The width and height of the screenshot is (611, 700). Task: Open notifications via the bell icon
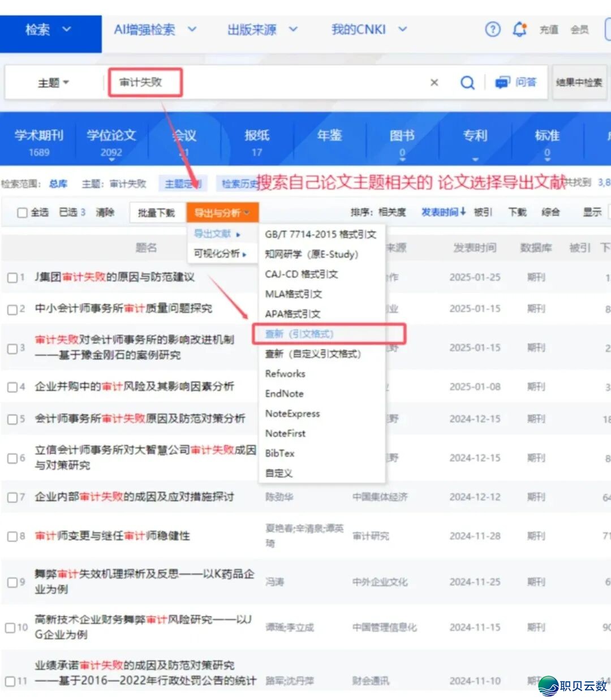click(520, 29)
